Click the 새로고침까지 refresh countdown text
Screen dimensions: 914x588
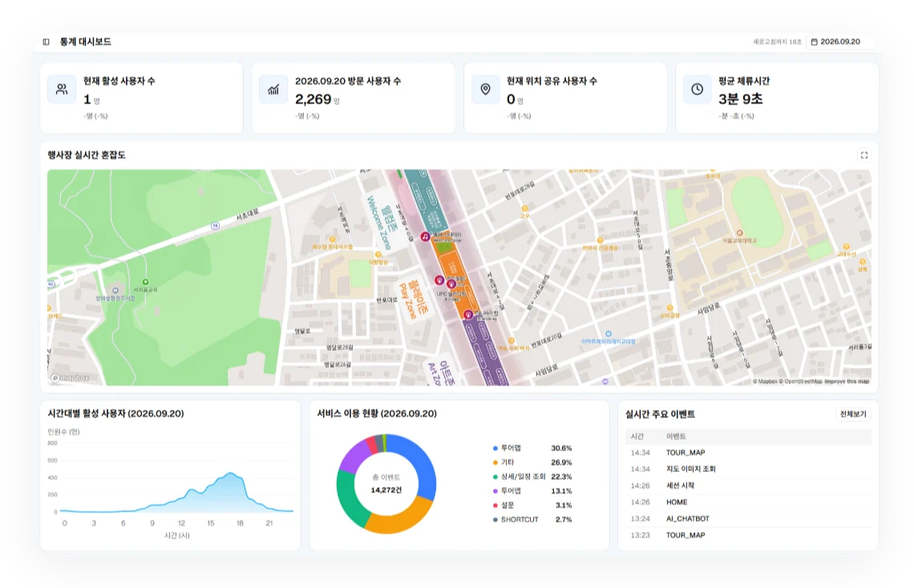pos(777,42)
